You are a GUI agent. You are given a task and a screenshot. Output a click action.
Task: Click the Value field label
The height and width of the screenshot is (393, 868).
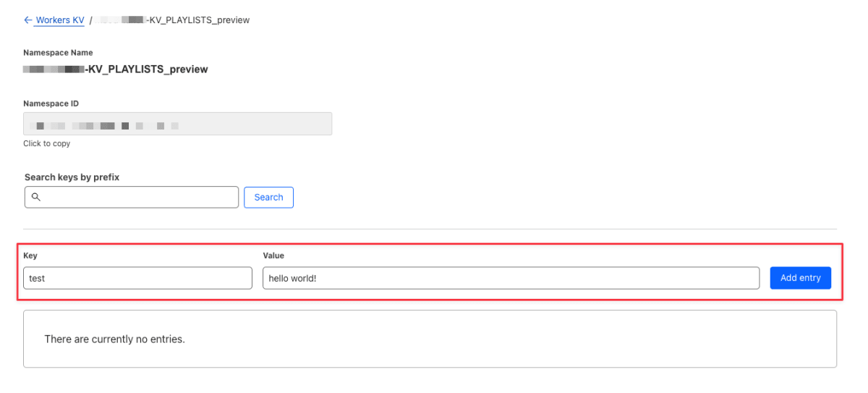click(x=273, y=255)
